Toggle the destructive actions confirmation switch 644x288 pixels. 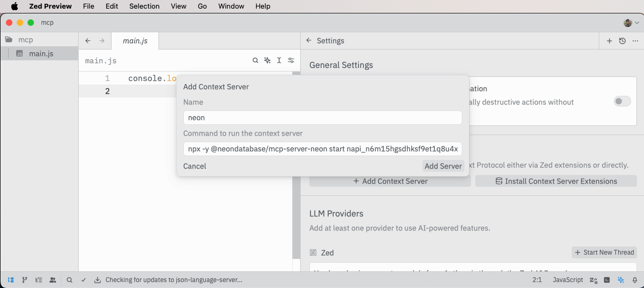coord(622,101)
